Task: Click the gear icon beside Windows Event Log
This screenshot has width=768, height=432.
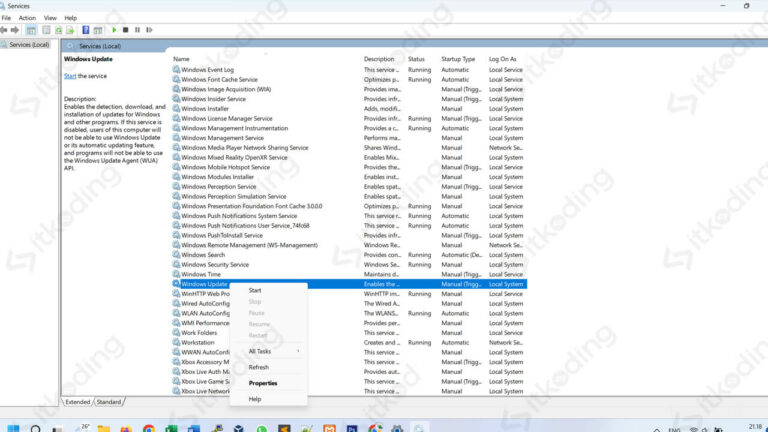Action: [176, 70]
